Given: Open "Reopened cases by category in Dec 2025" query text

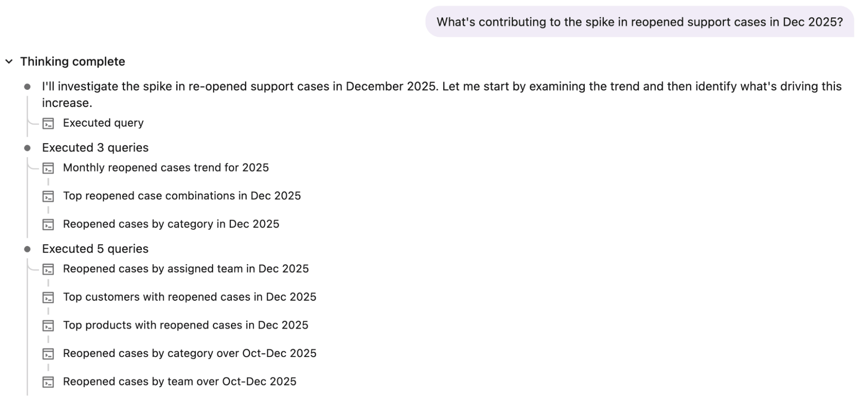Looking at the screenshot, I should click(x=171, y=224).
